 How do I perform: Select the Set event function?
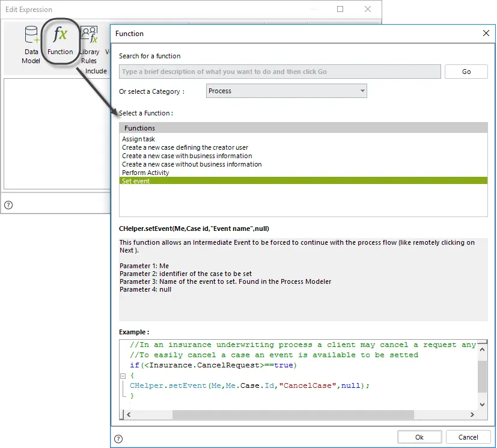tap(303, 181)
